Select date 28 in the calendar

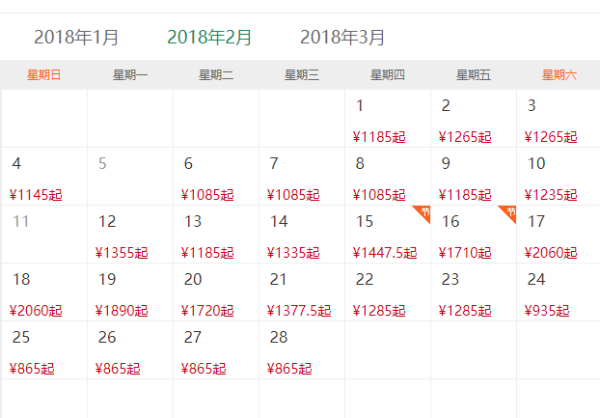(x=302, y=350)
